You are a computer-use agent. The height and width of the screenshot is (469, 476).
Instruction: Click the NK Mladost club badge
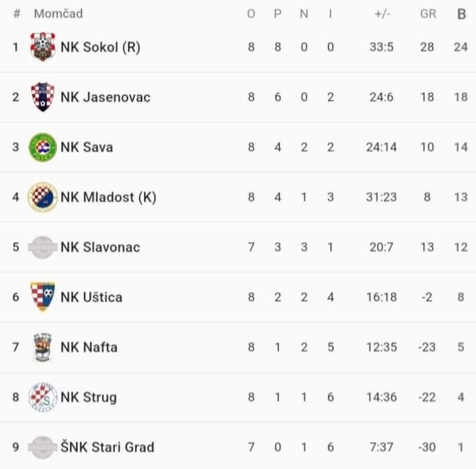[x=43, y=197]
